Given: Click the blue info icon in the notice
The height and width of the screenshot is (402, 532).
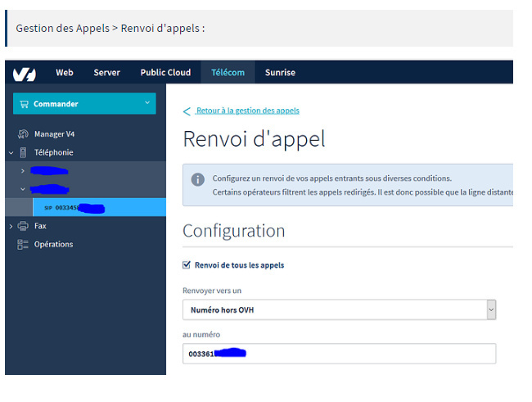Looking at the screenshot, I should [x=197, y=179].
